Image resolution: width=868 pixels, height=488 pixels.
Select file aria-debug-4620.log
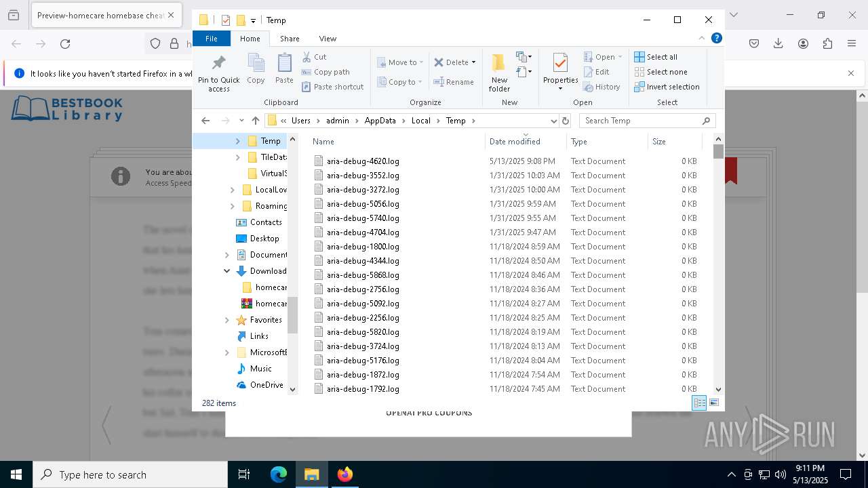click(363, 161)
